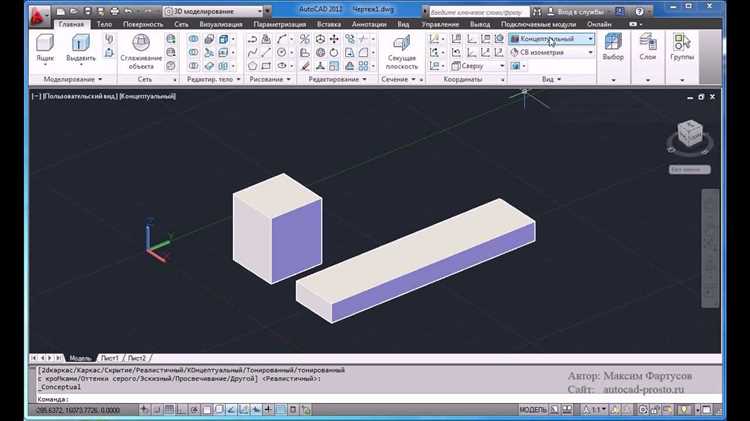
Task: Click the [Концептуальный] viewport style label
Action: point(147,96)
